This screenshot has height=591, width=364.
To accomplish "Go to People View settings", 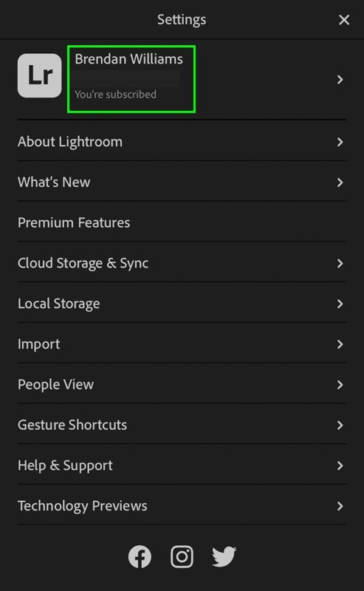I will (x=182, y=384).
